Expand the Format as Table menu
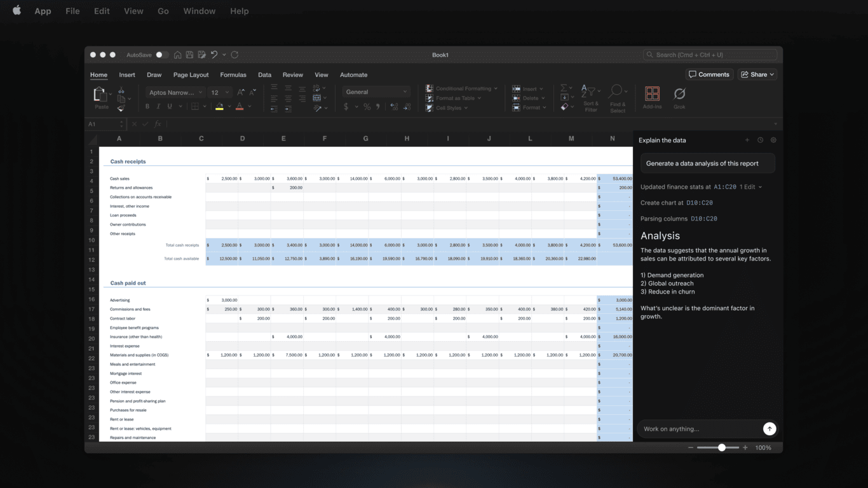 [453, 98]
